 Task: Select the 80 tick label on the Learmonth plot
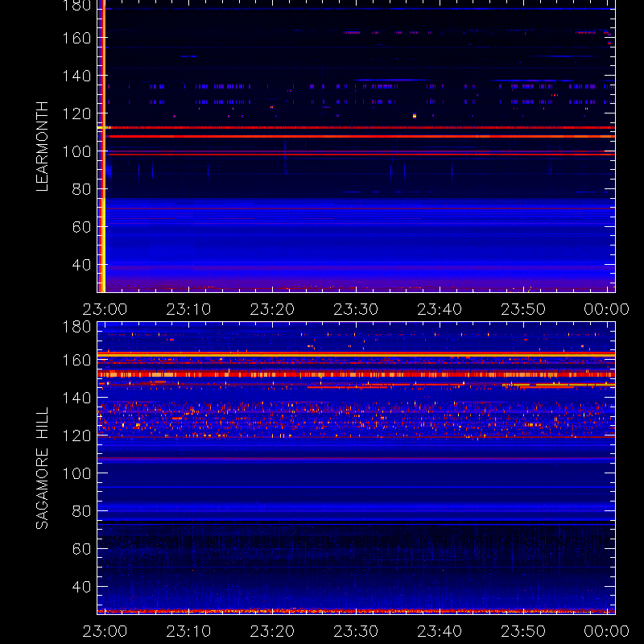(x=81, y=189)
